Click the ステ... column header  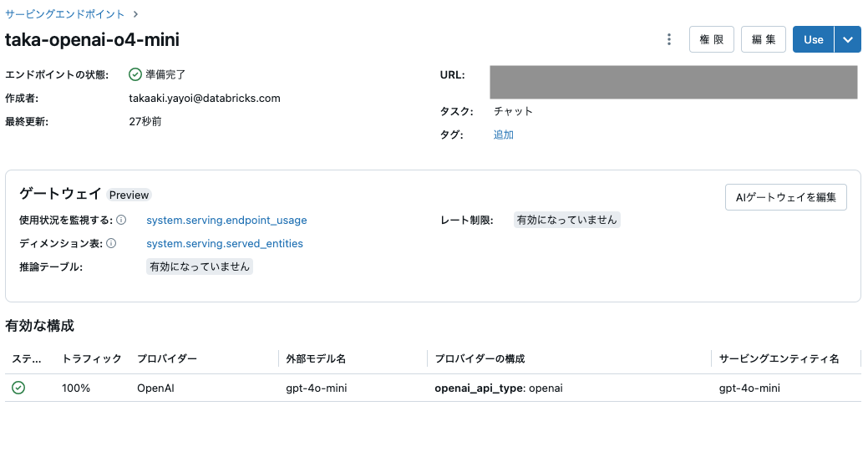(x=27, y=358)
